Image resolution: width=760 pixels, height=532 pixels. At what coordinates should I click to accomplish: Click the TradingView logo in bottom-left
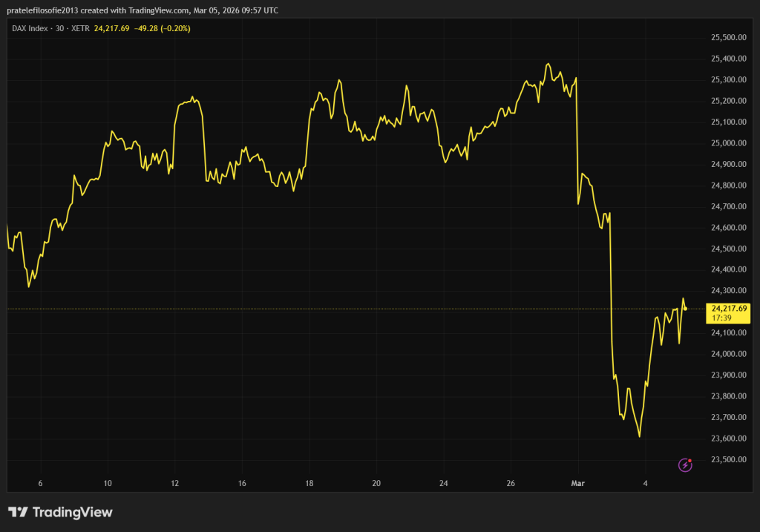[x=60, y=512]
